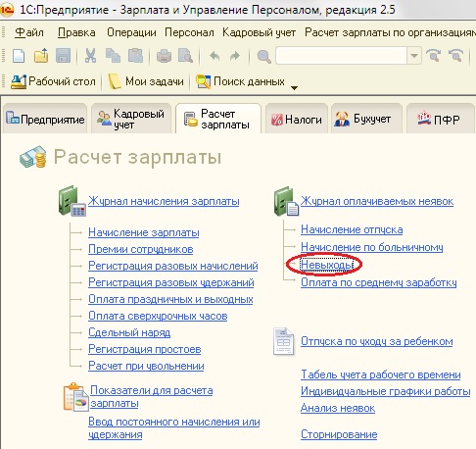The image size is (476, 449).
Task: Click the Журнал начисления зарплаты book icon
Action: [x=71, y=201]
